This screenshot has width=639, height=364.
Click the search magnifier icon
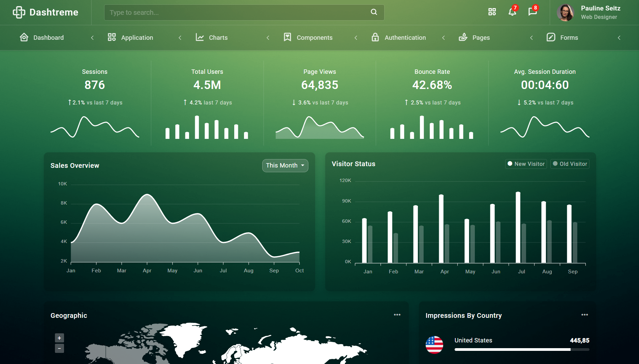[x=374, y=12]
